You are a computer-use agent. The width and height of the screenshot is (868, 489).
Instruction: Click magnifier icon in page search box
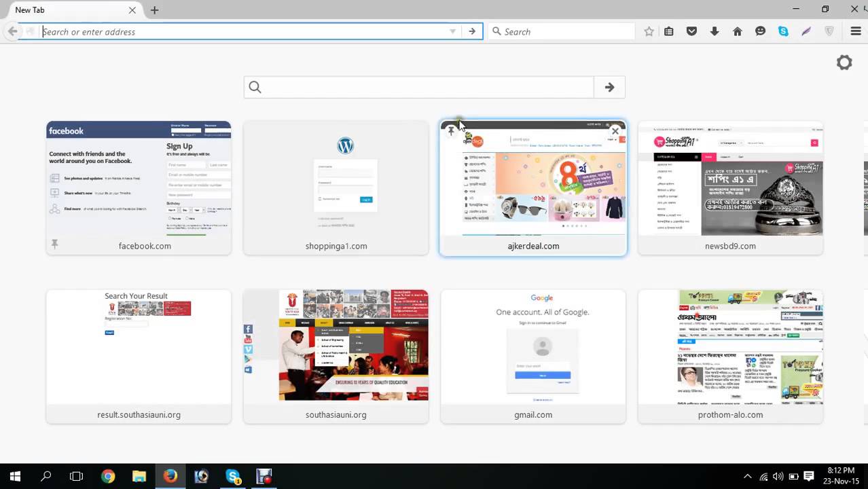(x=255, y=87)
